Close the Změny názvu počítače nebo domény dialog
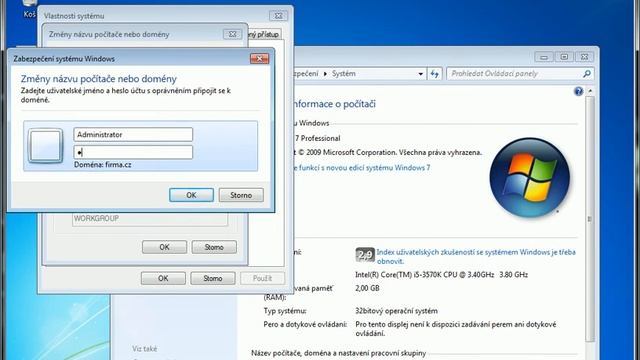Screen dimensions: 640x360 point(232,34)
